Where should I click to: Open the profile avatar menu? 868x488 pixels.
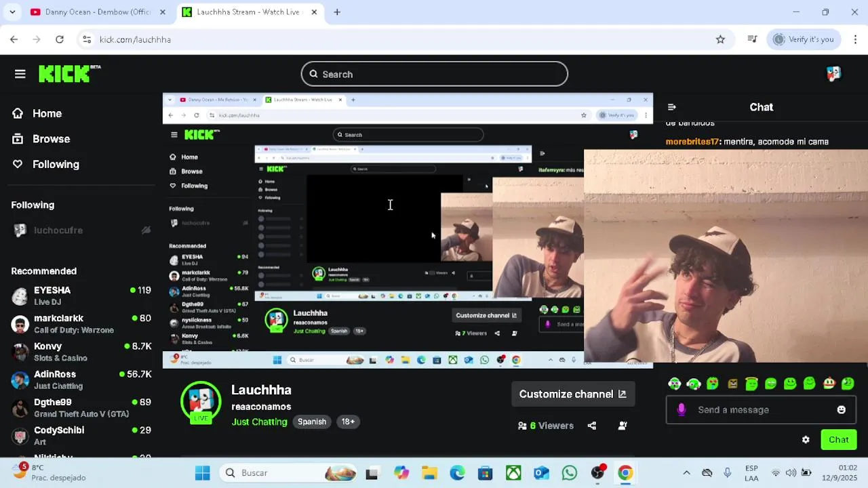pos(833,74)
